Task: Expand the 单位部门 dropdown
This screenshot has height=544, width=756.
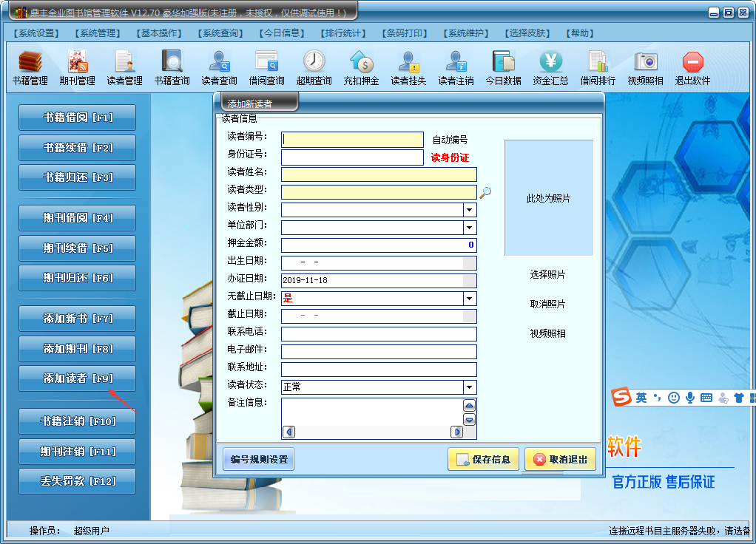Action: click(470, 228)
